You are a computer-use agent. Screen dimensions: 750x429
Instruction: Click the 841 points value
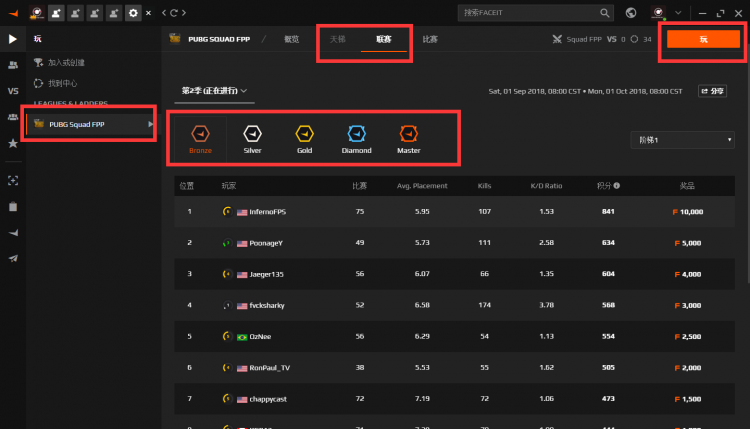(608, 211)
